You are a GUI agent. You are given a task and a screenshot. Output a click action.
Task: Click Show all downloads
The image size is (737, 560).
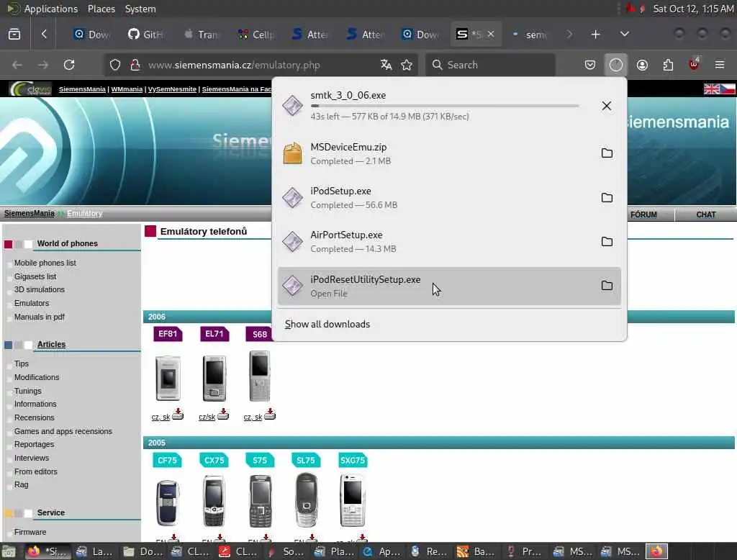pos(327,324)
